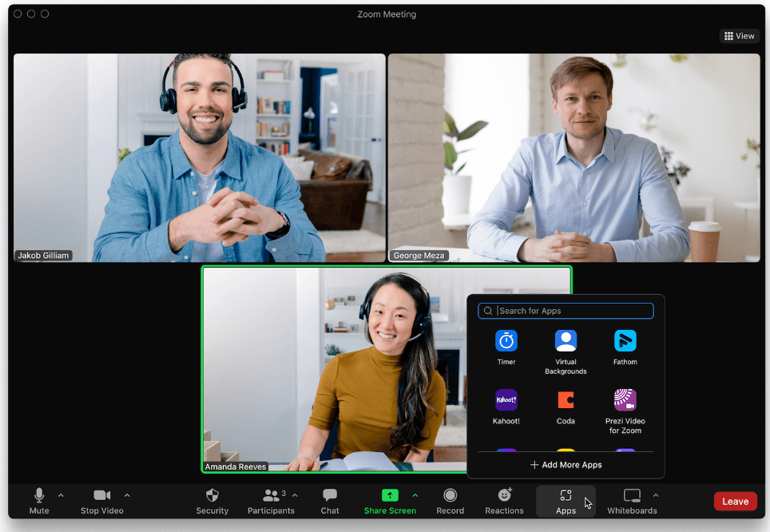Image resolution: width=770 pixels, height=532 pixels.
Task: Open the Chat panel
Action: point(330,496)
